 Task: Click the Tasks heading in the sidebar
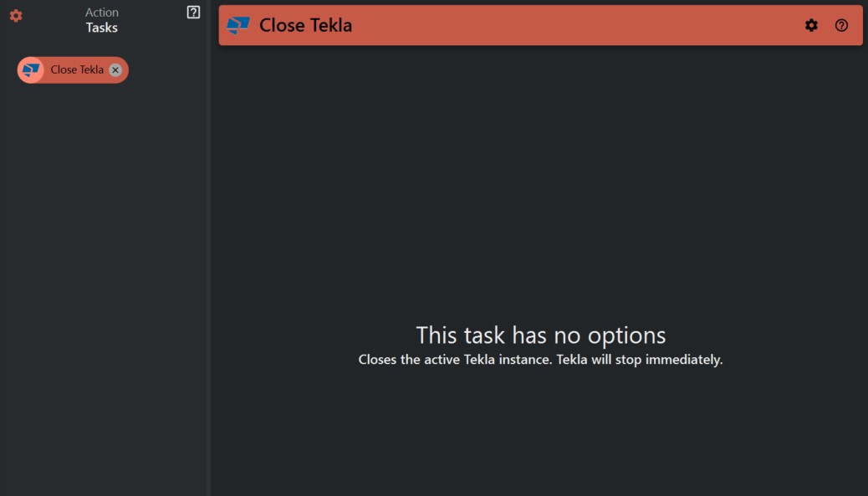tap(102, 27)
